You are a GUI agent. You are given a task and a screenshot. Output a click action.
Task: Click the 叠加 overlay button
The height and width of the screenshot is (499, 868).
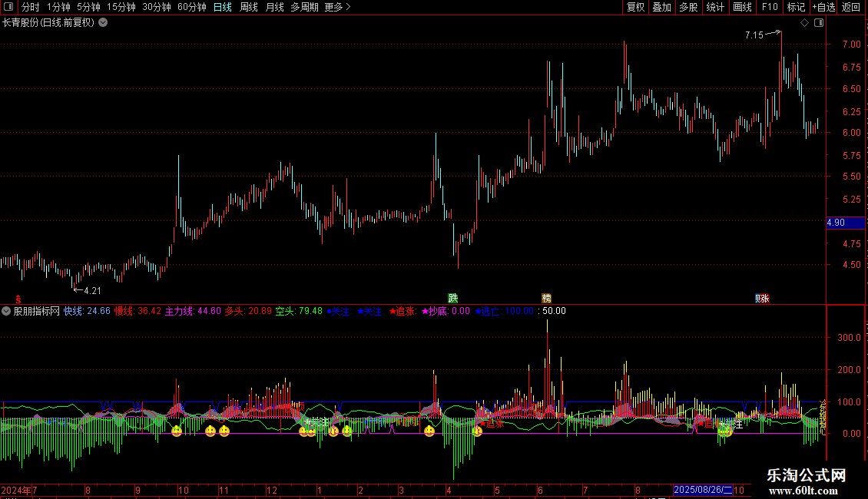click(661, 7)
